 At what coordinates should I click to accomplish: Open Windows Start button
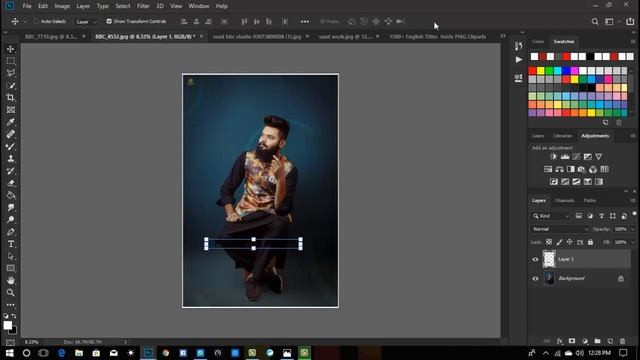[x=9, y=353]
